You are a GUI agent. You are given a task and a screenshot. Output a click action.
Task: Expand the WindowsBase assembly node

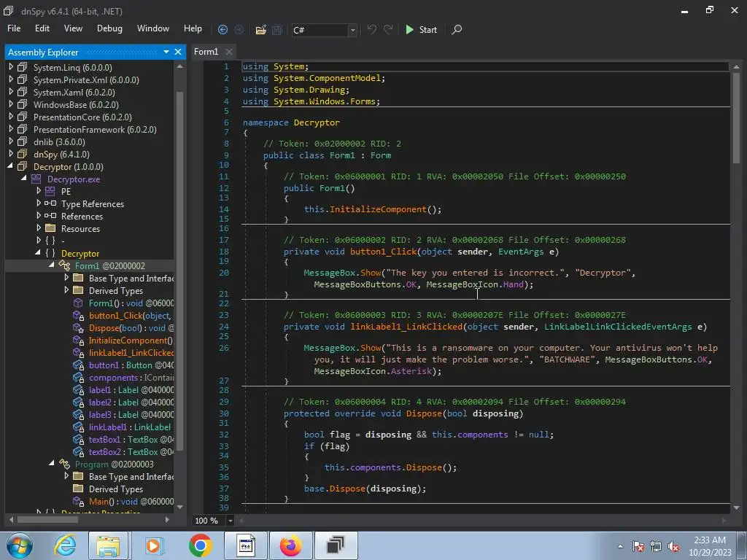tap(11, 104)
